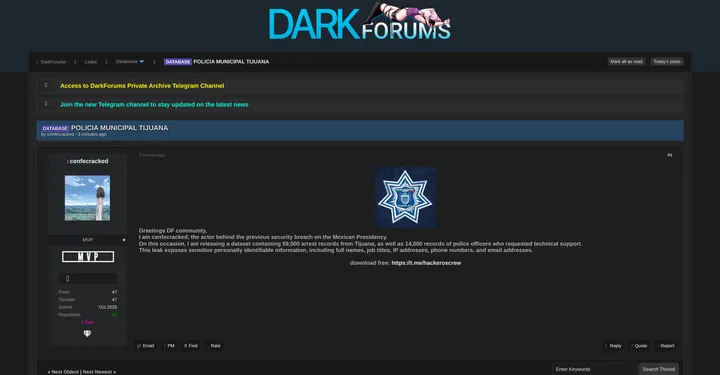Screen dimensions: 720x375
Task: Click the diamond award icon under the user stats
Action: [87, 334]
